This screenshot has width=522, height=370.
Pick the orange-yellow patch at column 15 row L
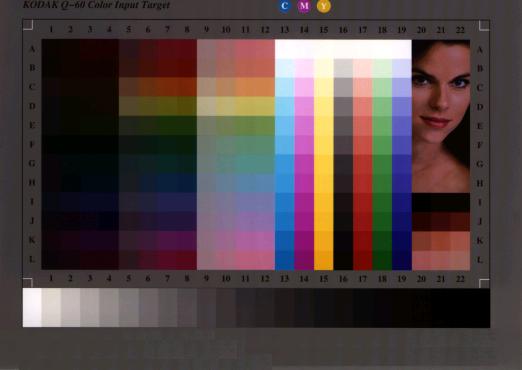[324, 260]
